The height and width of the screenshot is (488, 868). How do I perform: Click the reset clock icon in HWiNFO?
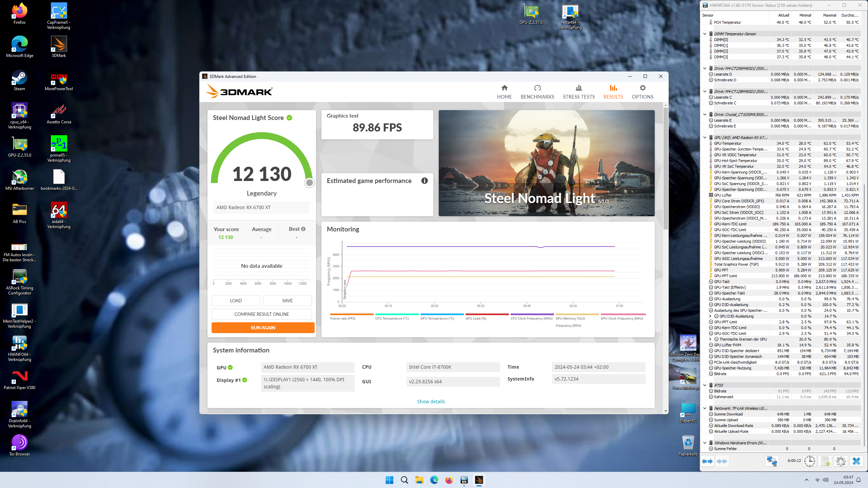(809, 461)
